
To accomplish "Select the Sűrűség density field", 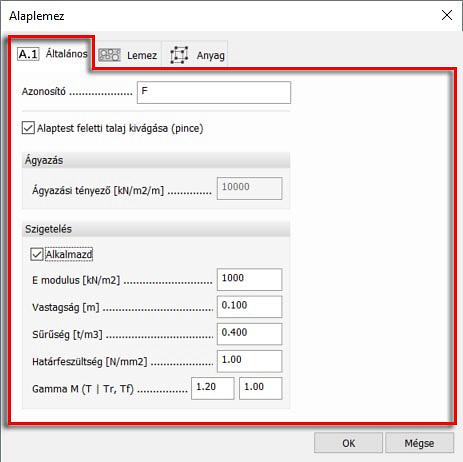I will 249,334.
